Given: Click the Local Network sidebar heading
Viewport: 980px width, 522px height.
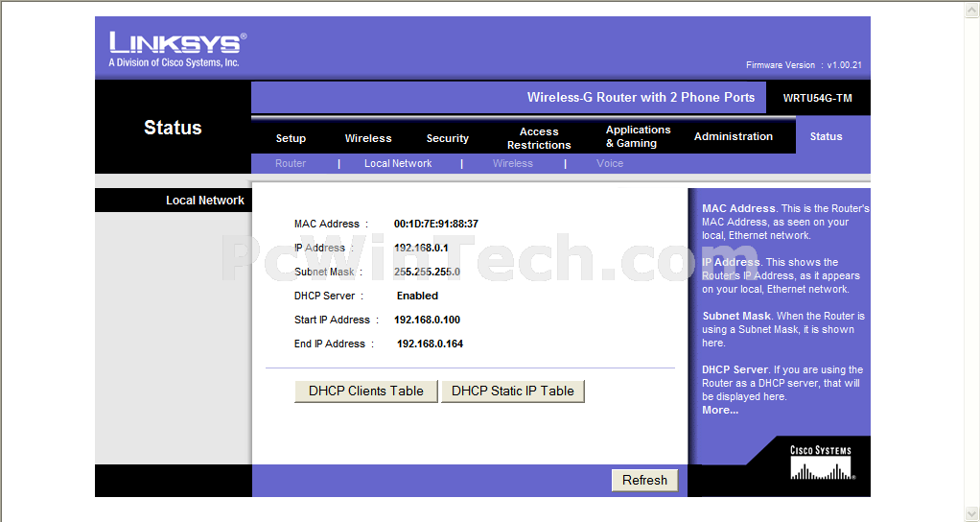Looking at the screenshot, I should (205, 201).
